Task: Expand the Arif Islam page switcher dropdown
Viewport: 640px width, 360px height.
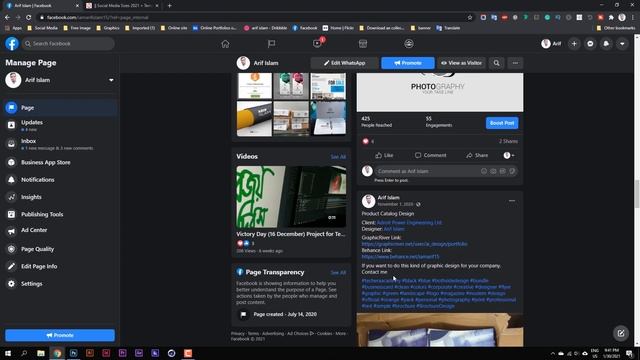Action: click(111, 80)
